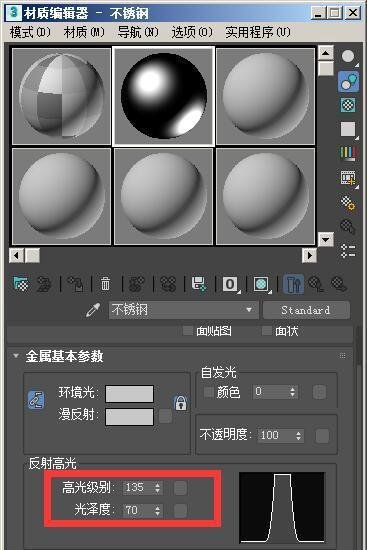
Task: Click the horizontal scroll right arrow
Action: [309, 255]
